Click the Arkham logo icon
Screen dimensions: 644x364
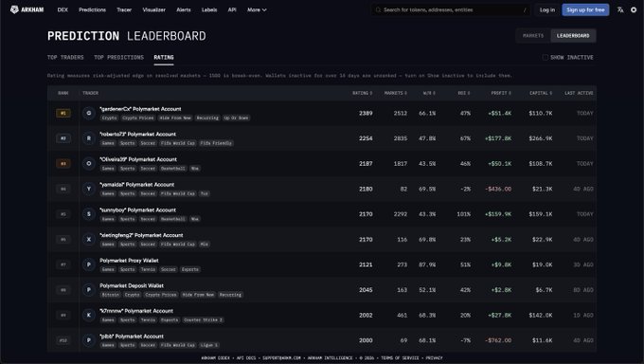tap(14, 9)
